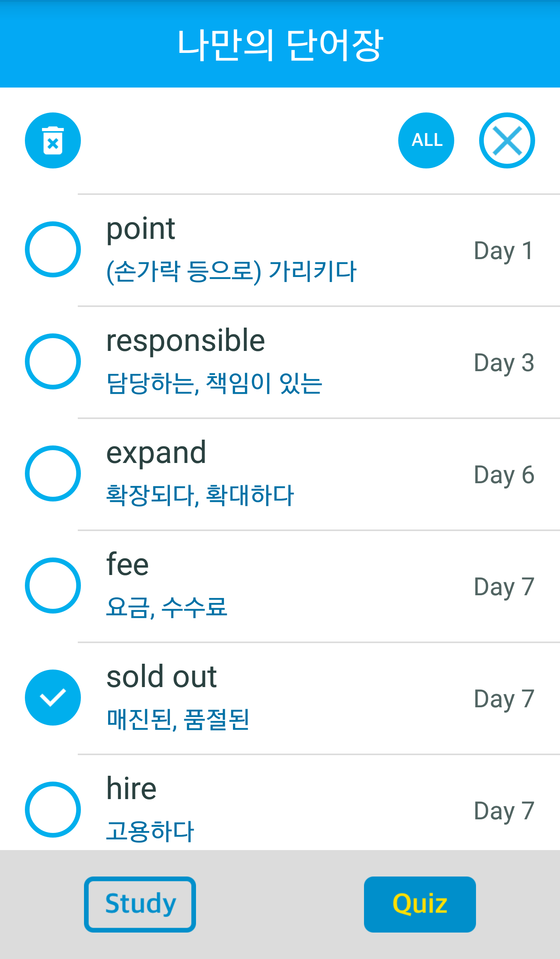
Task: Tap the trash delete icon
Action: [x=53, y=140]
